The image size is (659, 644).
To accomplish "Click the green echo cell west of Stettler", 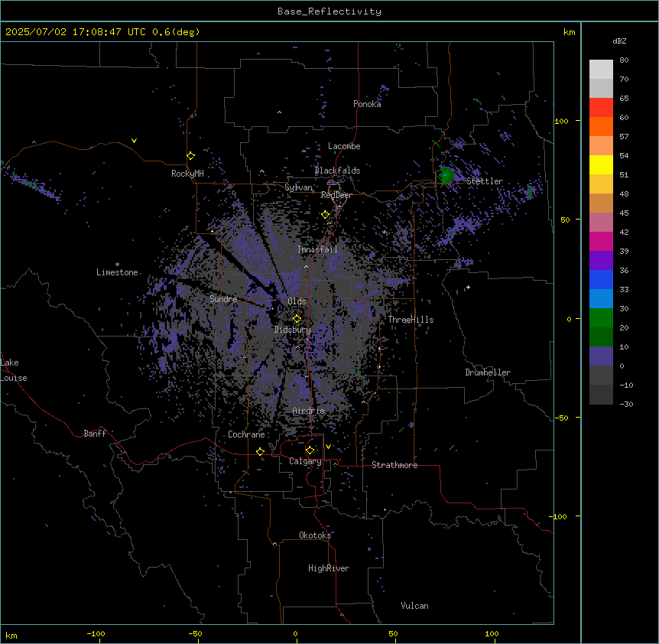I will point(446,174).
